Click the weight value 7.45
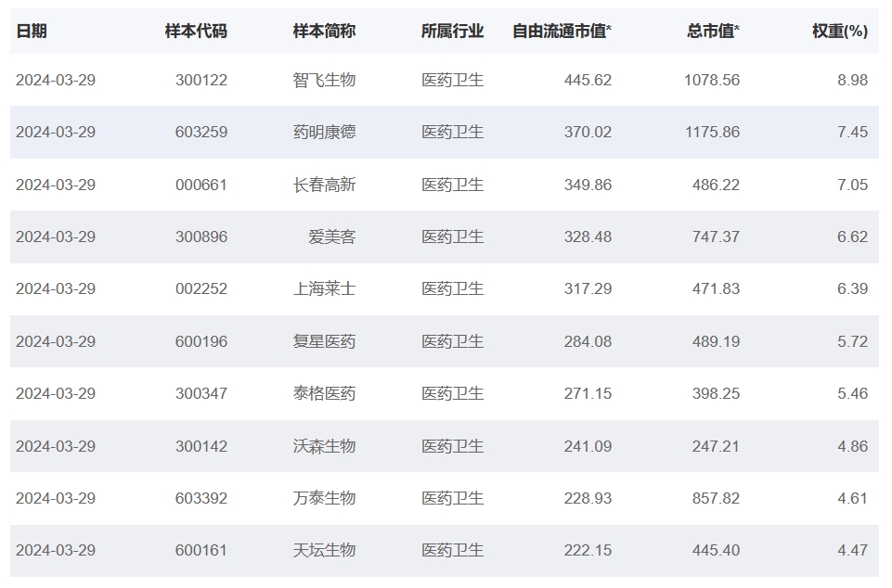892x588 pixels. tap(853, 132)
